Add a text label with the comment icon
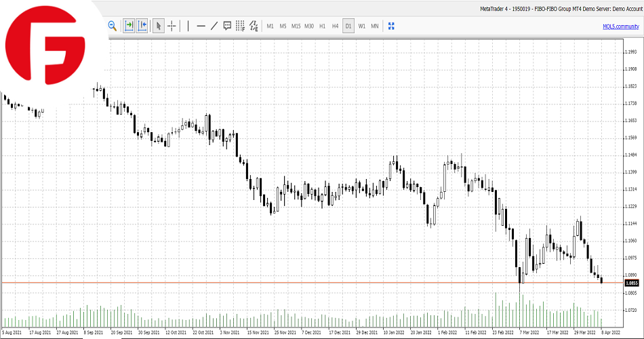The image size is (644, 339). (227, 26)
